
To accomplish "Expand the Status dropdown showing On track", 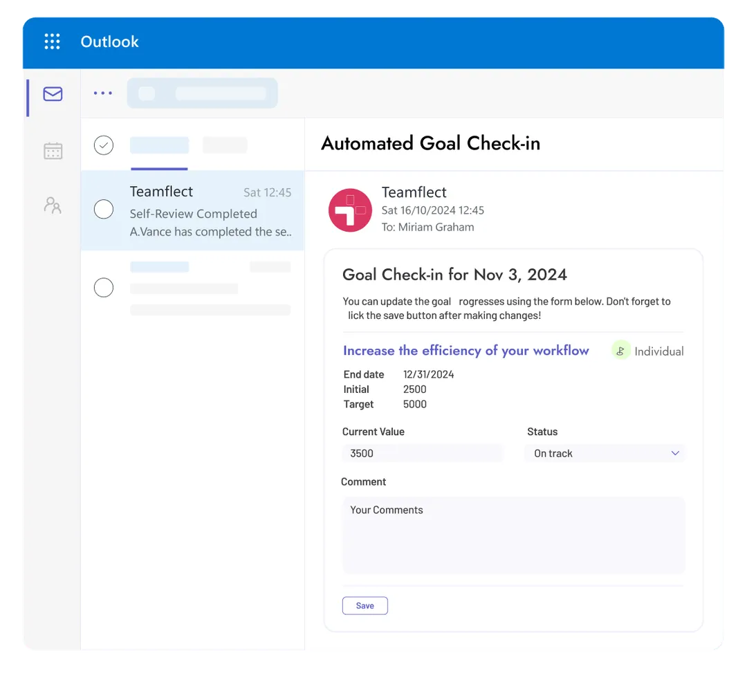I will 605,453.
